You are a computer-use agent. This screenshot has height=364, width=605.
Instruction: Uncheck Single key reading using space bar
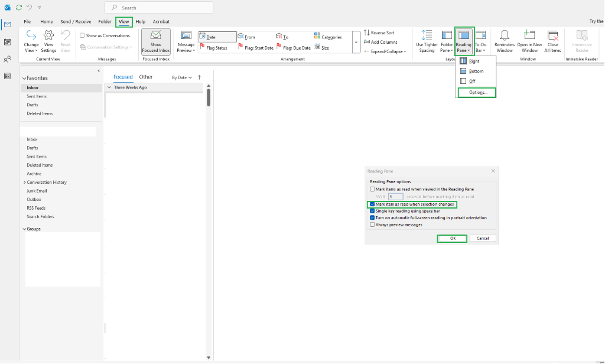coord(372,211)
